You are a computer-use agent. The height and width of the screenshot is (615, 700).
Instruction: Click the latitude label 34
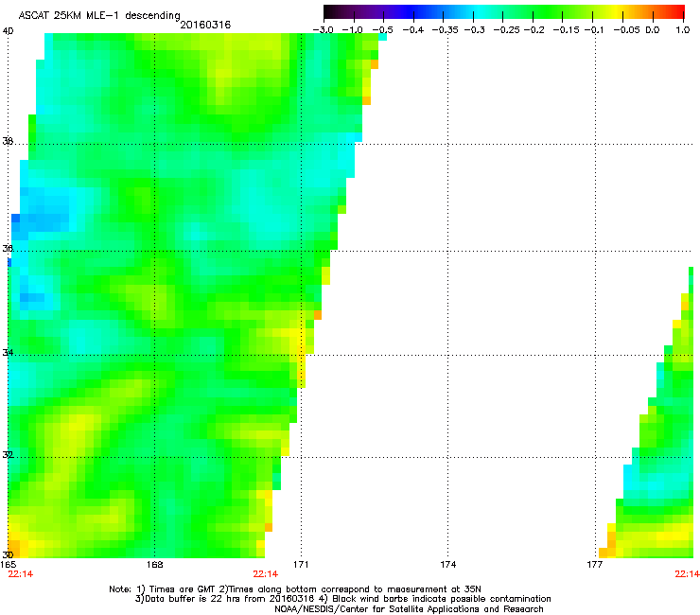tap(8, 353)
